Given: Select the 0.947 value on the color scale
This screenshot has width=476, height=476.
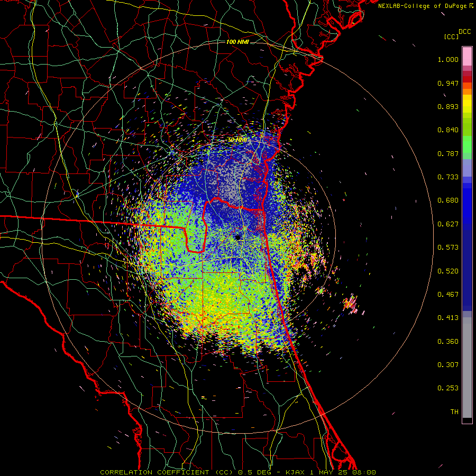Looking at the screenshot, I should [x=448, y=83].
